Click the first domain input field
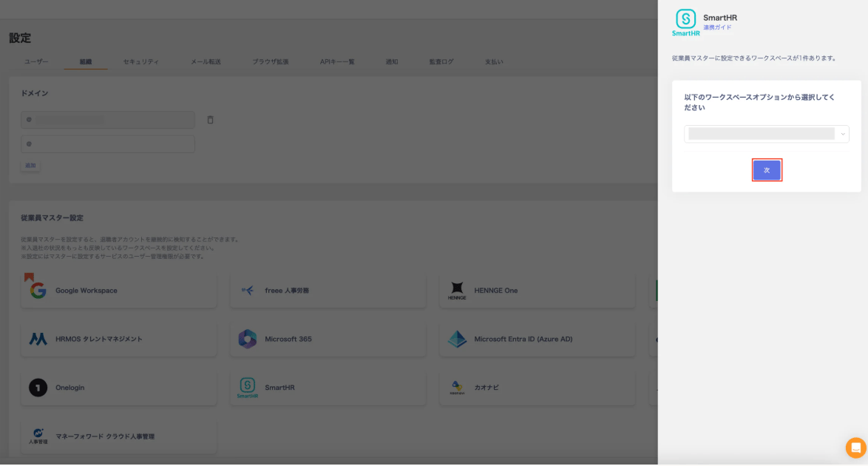 point(108,120)
